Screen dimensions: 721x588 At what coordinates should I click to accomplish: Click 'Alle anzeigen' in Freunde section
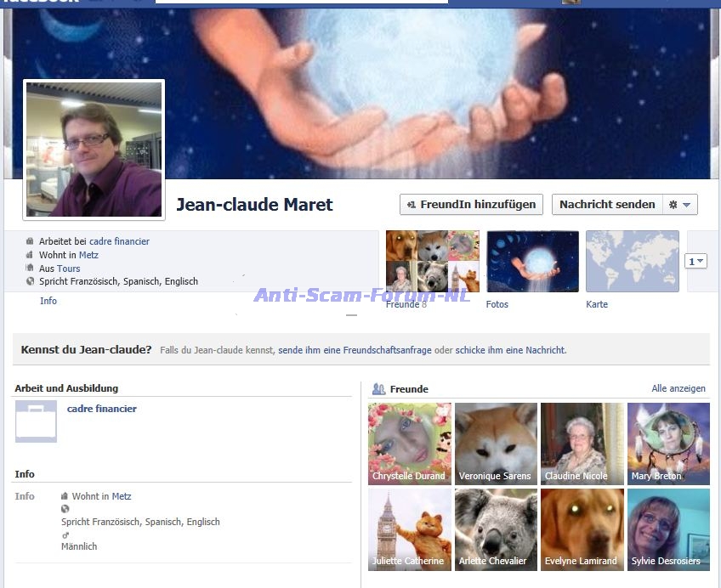point(678,388)
